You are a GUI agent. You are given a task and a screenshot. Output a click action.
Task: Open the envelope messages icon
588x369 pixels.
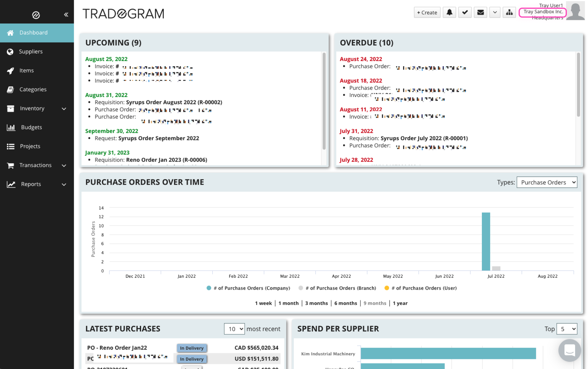pos(480,12)
